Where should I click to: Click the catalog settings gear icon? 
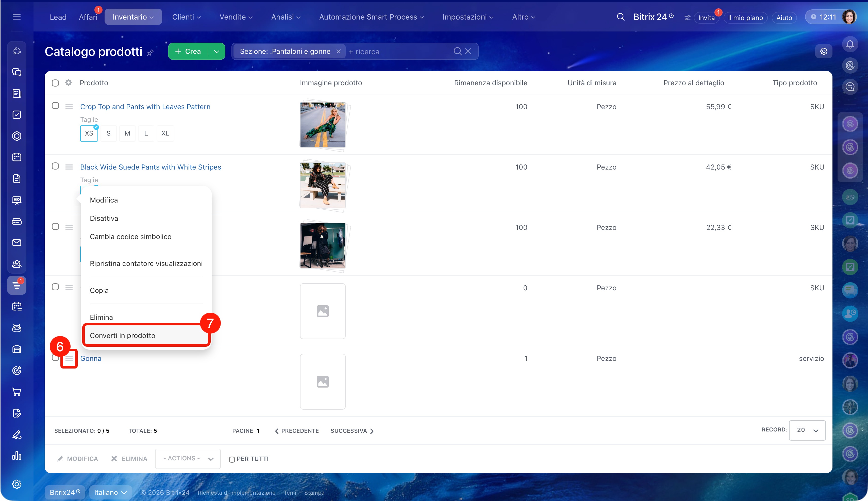823,51
